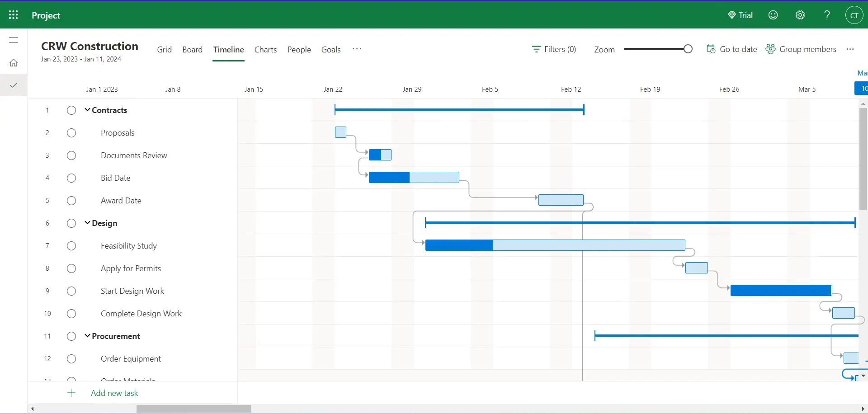Mark the Feasibility Study task circle complete
Image resolution: width=868 pixels, height=414 pixels.
point(71,245)
